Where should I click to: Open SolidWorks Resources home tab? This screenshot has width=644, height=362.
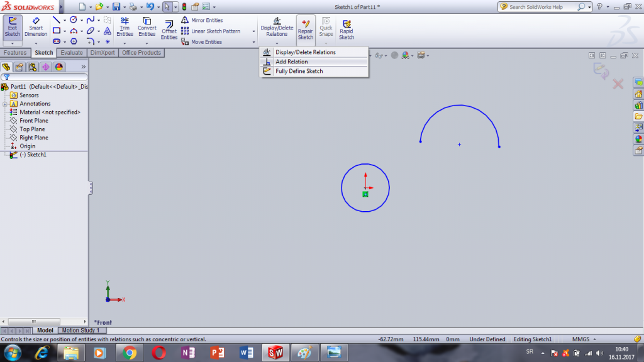638,94
